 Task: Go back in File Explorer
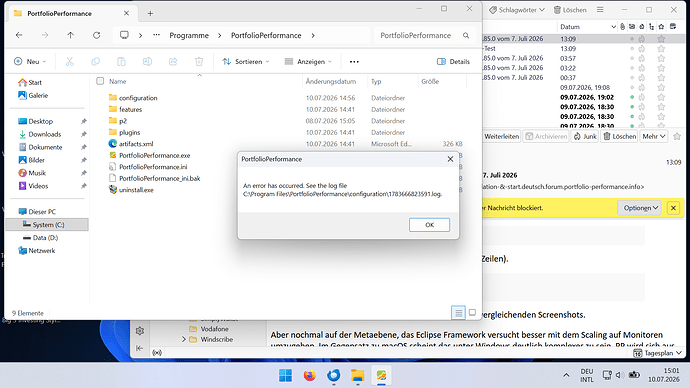tap(19, 35)
